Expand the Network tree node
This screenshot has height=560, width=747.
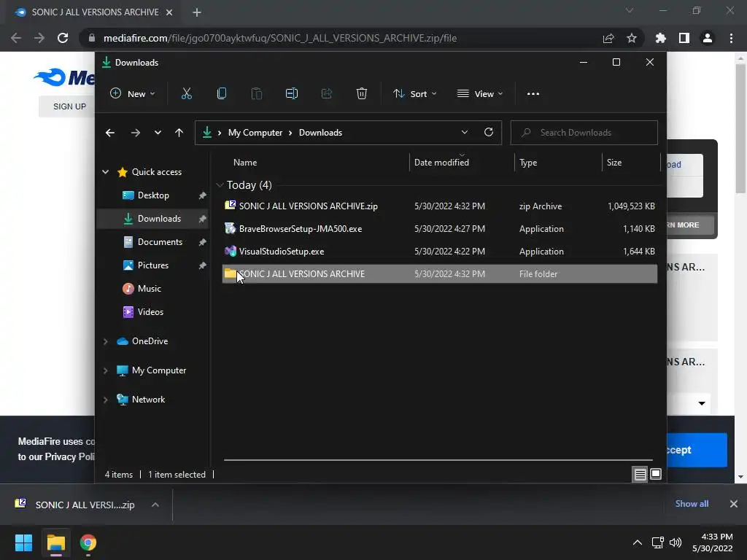105,400
